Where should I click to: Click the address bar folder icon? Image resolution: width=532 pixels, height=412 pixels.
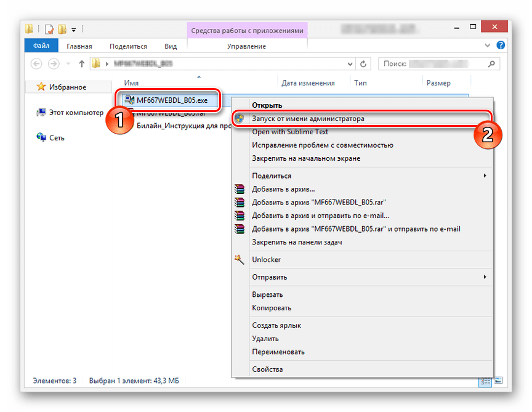[x=96, y=63]
